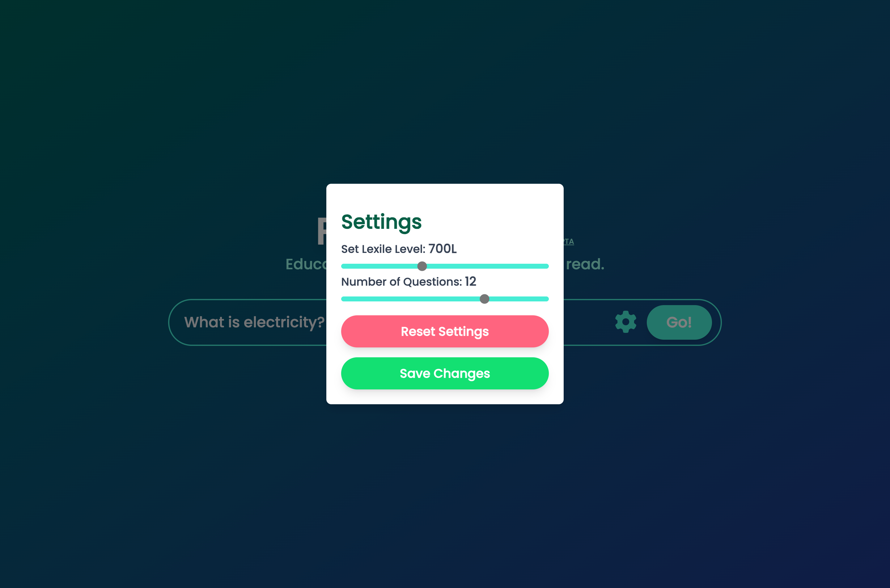The image size is (890, 588).
Task: Set the Lexile slider to minimum at its left end
Action: 343,266
